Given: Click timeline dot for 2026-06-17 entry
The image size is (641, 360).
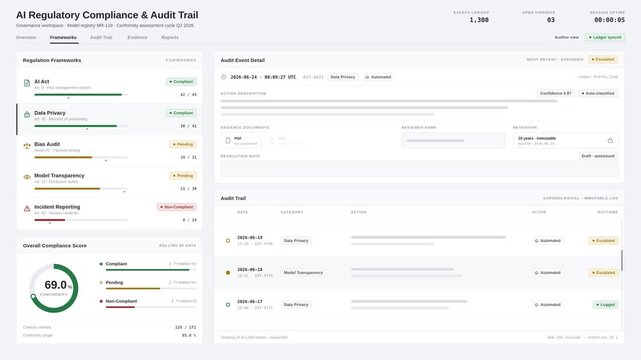Looking at the screenshot, I should 228,304.
